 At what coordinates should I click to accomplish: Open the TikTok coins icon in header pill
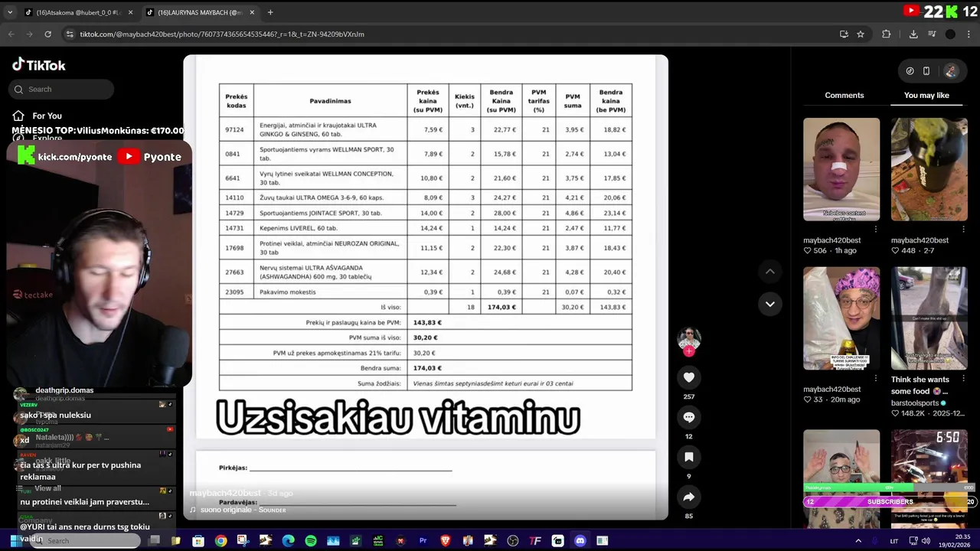pos(910,71)
